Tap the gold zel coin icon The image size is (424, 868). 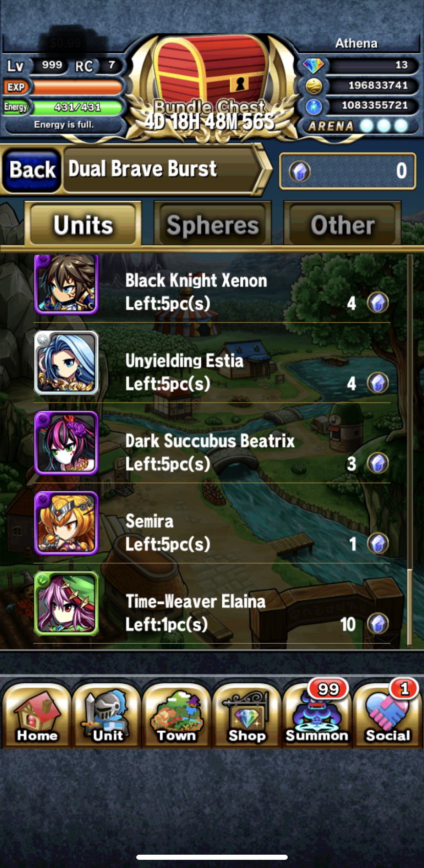pyautogui.click(x=313, y=86)
